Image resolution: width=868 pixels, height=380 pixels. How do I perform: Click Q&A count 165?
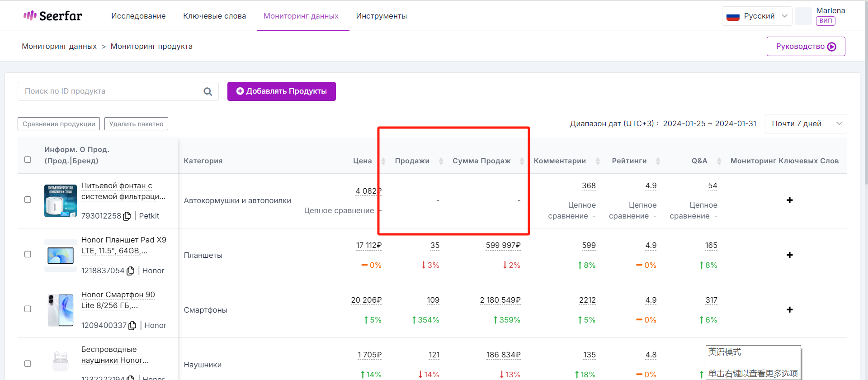pos(711,246)
